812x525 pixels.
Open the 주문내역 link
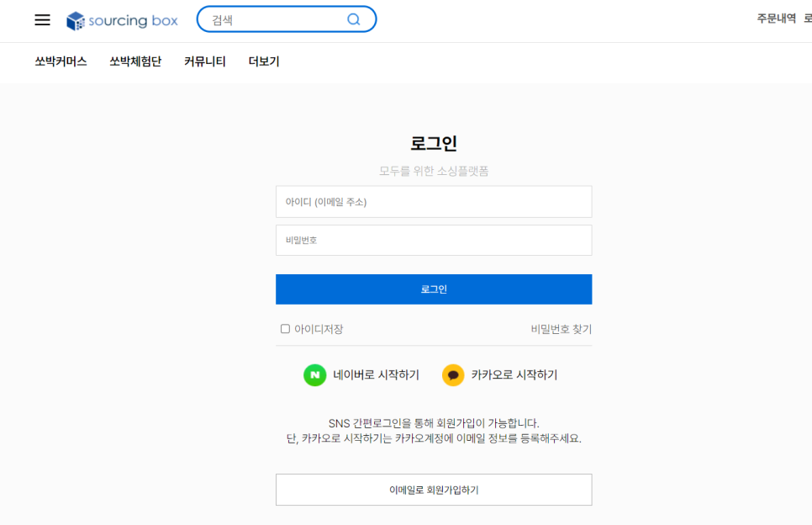click(776, 19)
